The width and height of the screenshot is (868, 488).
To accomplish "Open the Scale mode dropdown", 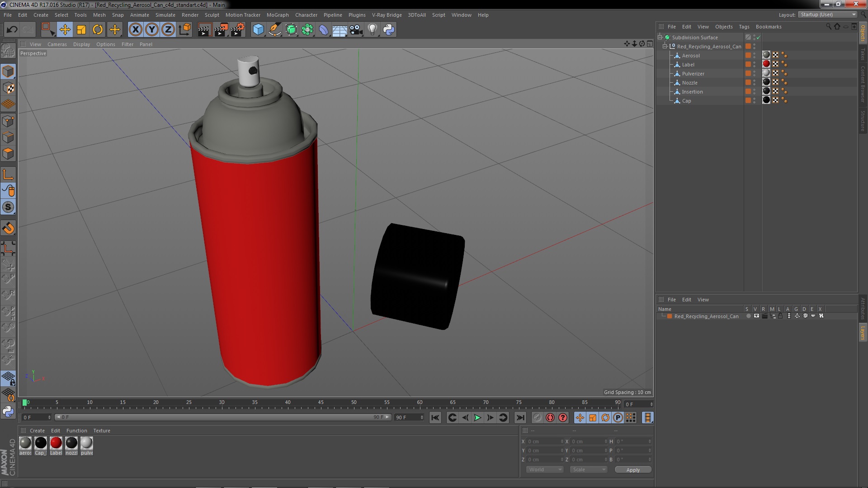I will coord(589,469).
